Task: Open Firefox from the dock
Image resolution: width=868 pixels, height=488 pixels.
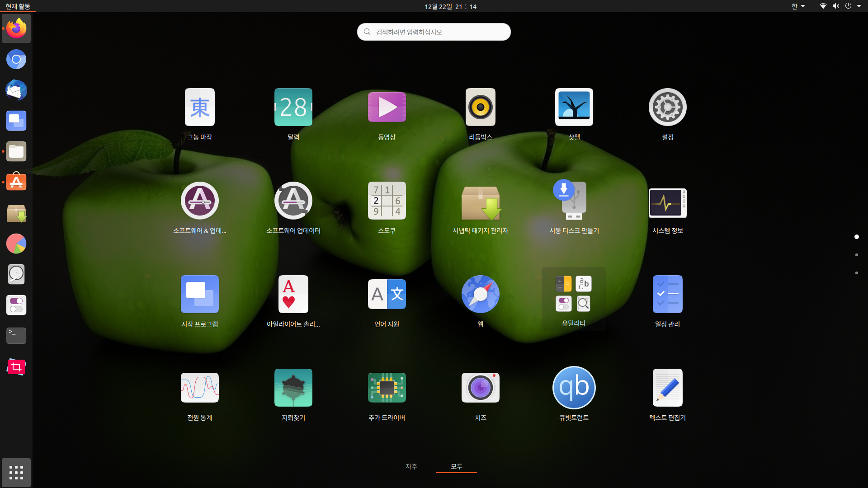Action: (x=16, y=28)
